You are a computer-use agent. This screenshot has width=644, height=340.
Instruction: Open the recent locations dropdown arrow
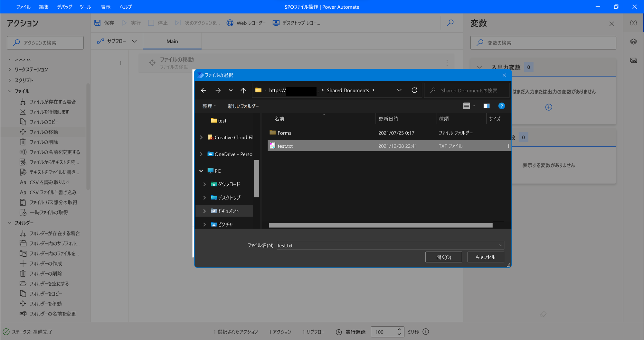231,90
